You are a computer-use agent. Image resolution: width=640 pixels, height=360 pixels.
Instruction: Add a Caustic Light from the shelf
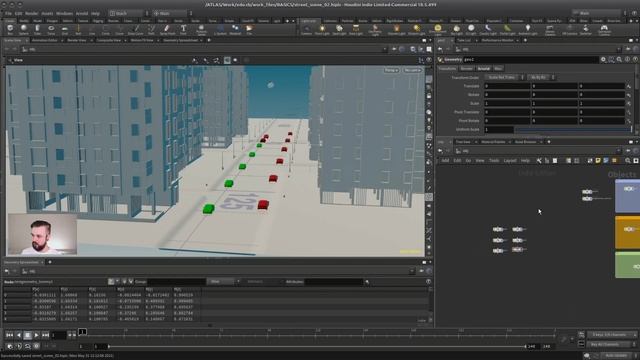point(488,29)
